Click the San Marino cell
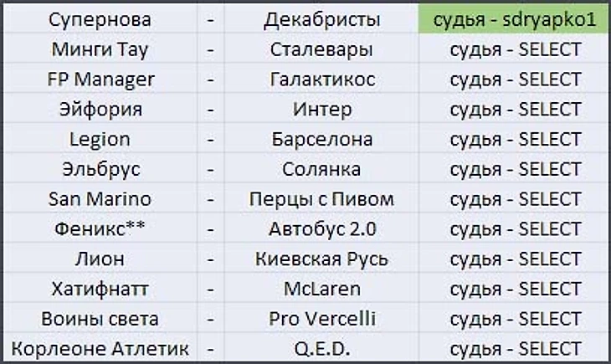 (100, 200)
